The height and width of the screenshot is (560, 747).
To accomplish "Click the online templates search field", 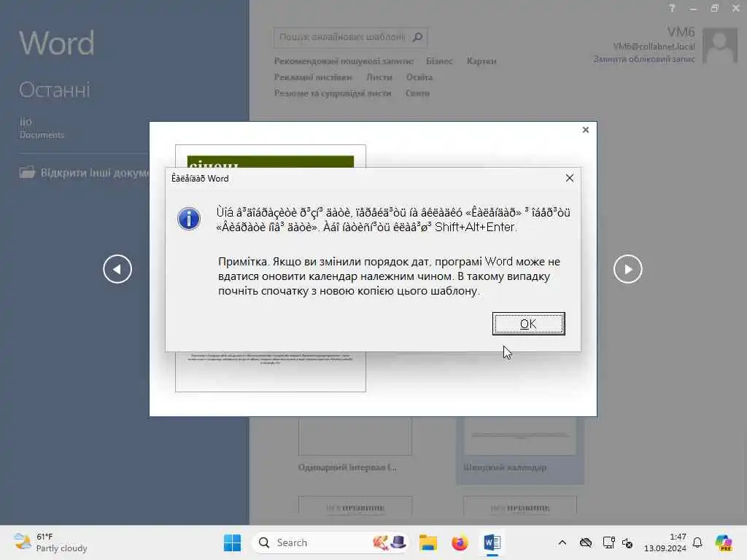I will click(x=341, y=37).
